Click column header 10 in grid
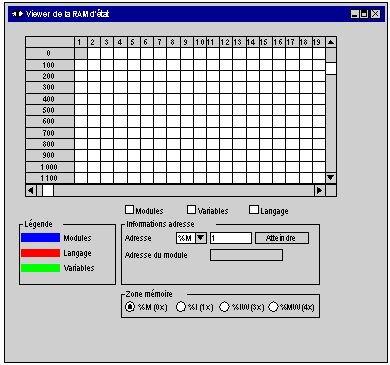The image size is (390, 365). click(x=200, y=42)
